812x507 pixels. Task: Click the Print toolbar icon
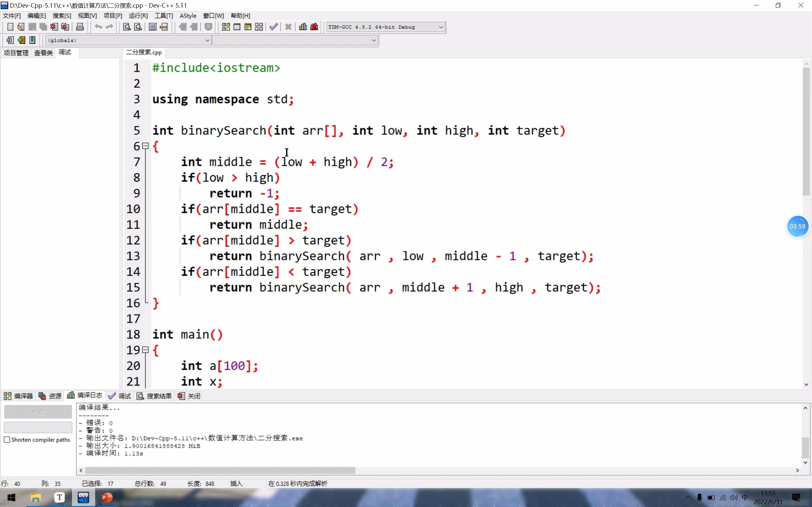click(x=80, y=27)
